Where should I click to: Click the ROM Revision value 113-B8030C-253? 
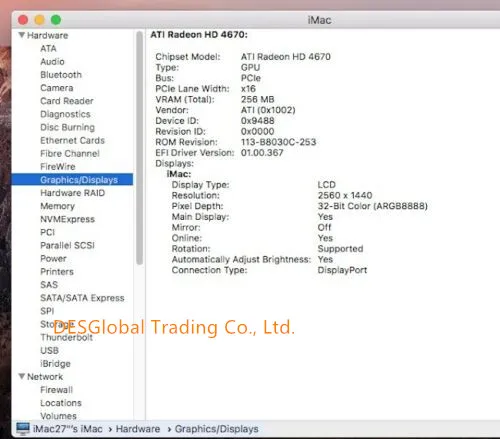pos(278,142)
